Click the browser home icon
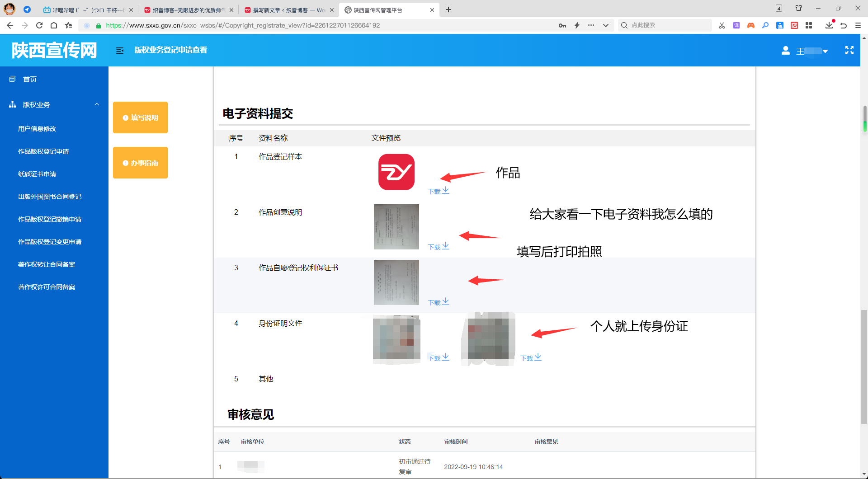The width and height of the screenshot is (868, 479). point(54,25)
